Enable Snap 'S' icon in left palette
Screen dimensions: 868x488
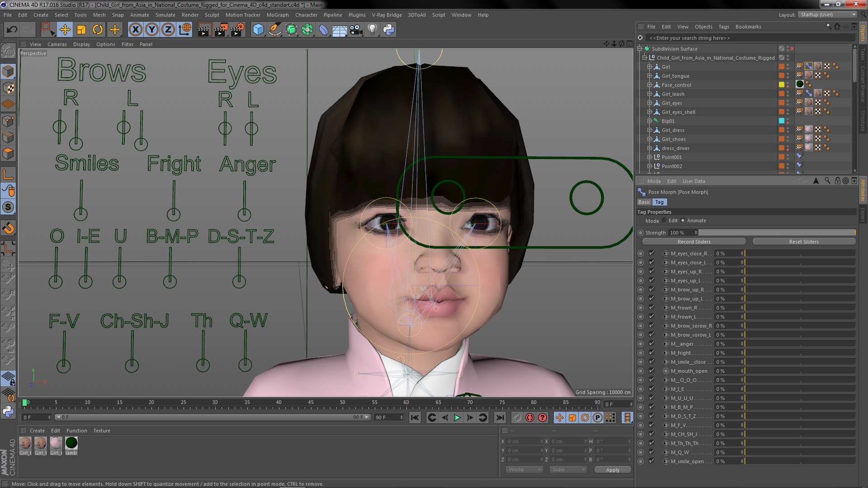tap(8, 207)
